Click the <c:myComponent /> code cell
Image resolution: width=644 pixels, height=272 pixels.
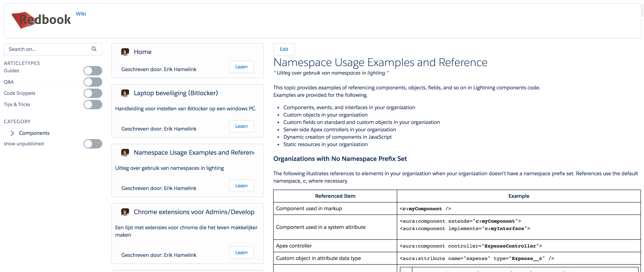coord(519,208)
